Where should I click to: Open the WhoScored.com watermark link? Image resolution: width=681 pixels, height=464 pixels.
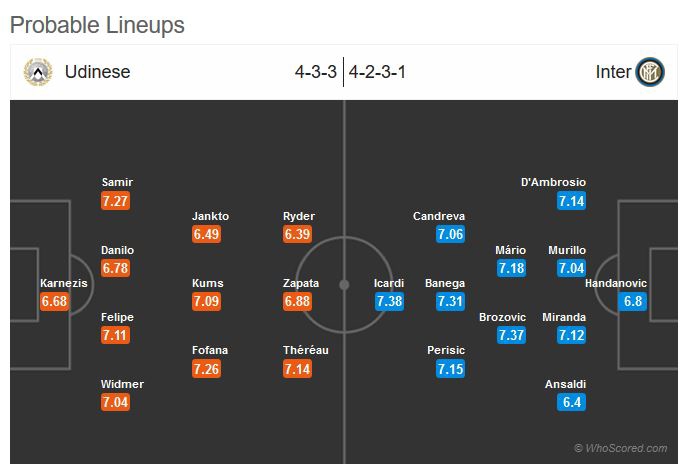(x=620, y=448)
